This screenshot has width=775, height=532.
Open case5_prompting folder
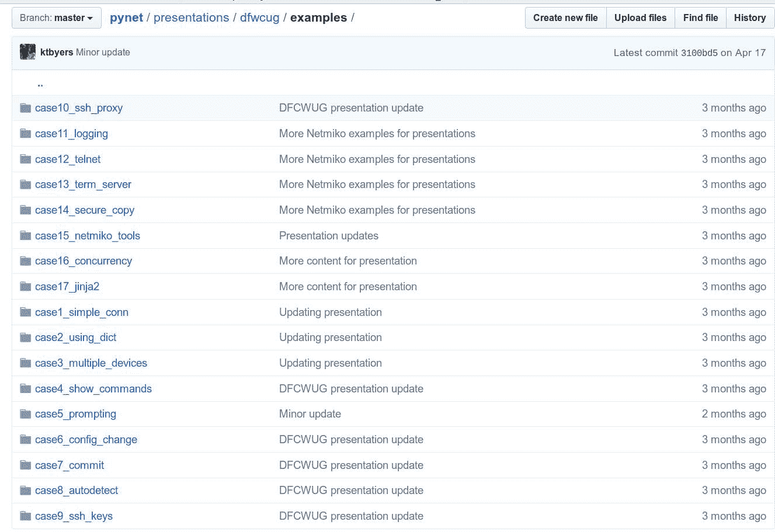pos(75,414)
